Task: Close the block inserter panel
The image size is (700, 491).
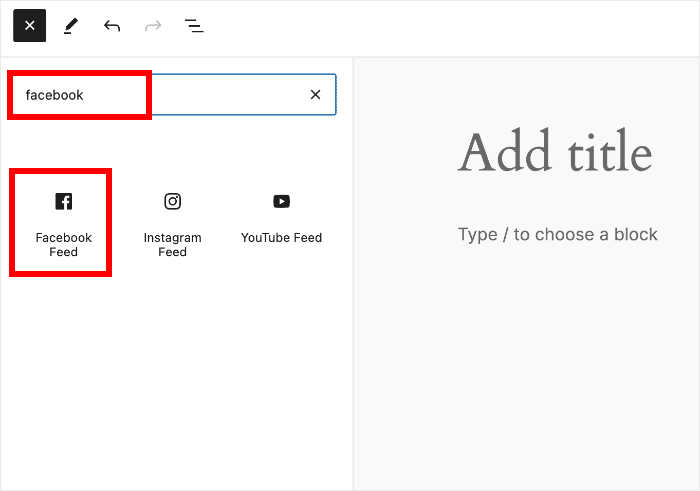Action: (29, 25)
